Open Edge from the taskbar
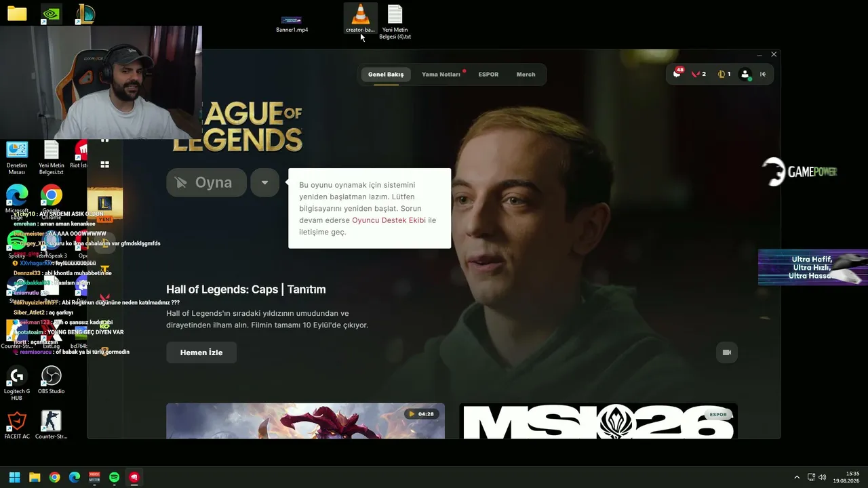Screen dimensions: 868x488 75,477
